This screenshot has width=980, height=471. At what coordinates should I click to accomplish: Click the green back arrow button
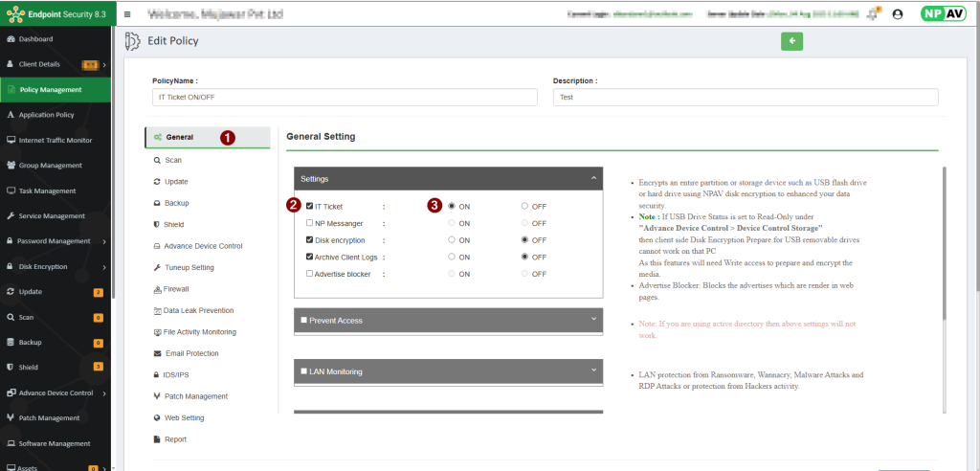click(x=791, y=41)
